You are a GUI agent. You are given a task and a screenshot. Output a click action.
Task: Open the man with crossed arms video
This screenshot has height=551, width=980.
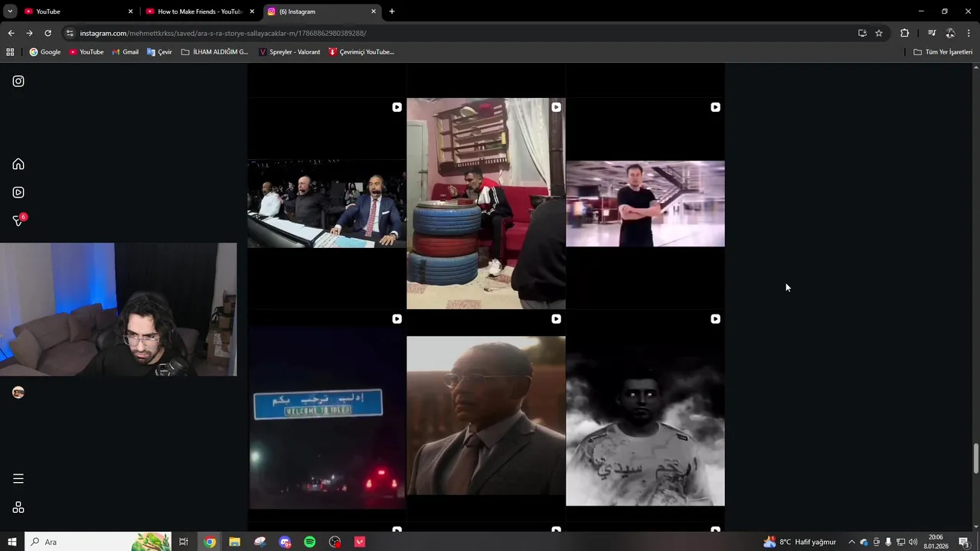click(x=645, y=204)
